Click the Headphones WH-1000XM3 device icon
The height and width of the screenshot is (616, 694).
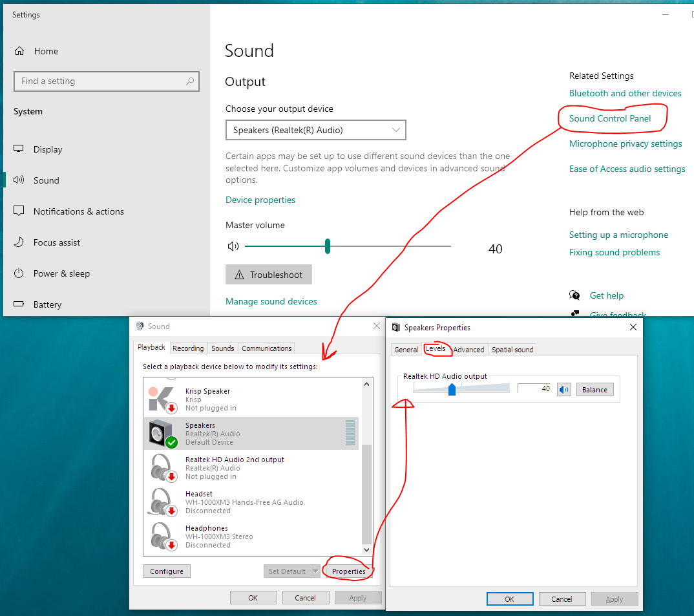pyautogui.click(x=162, y=536)
